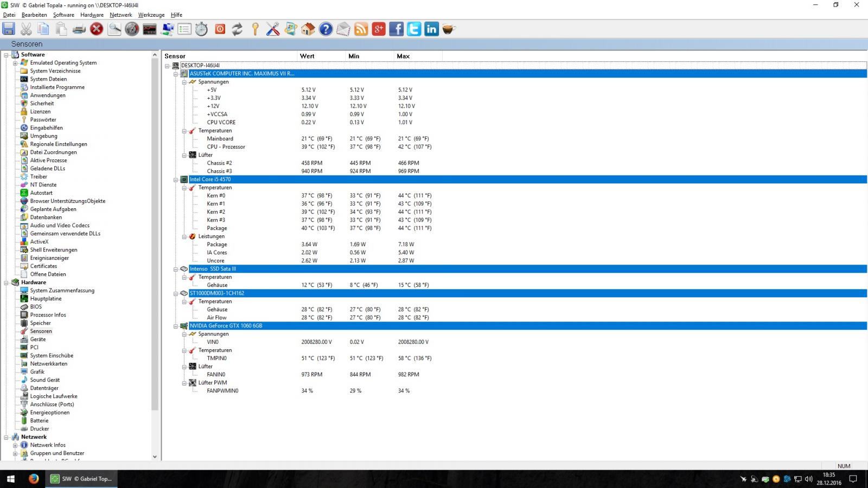Click the Paste clipboard toolbar icon
868x488 pixels.
click(61, 29)
